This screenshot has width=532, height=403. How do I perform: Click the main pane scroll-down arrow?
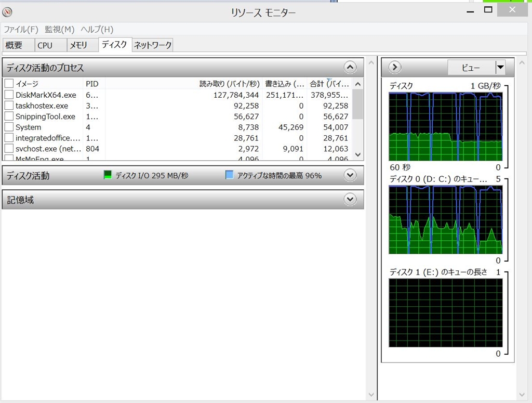(371, 395)
